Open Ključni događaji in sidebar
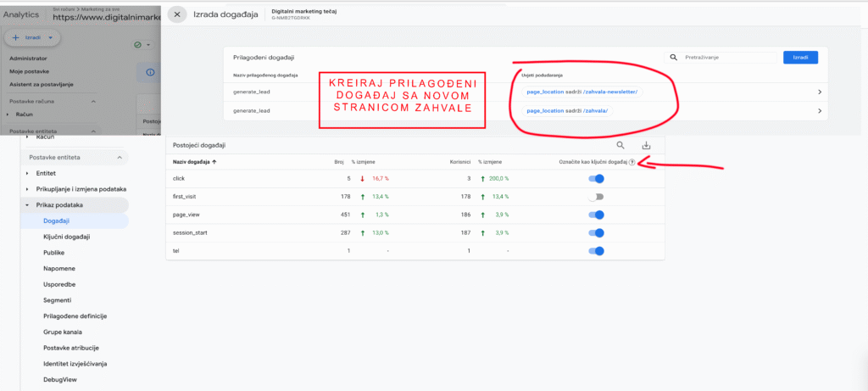Image resolution: width=868 pixels, height=391 pixels. [x=66, y=237]
